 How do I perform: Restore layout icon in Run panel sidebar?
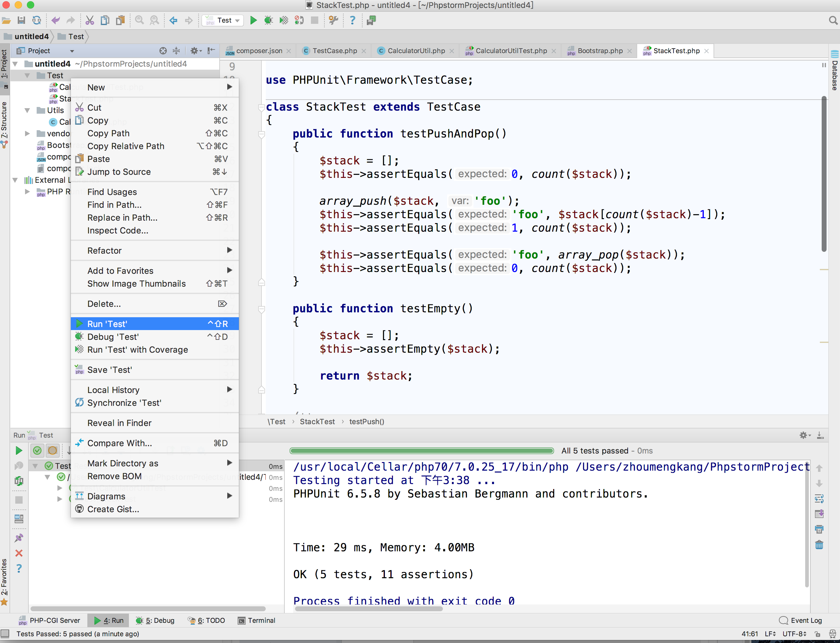[x=19, y=519]
